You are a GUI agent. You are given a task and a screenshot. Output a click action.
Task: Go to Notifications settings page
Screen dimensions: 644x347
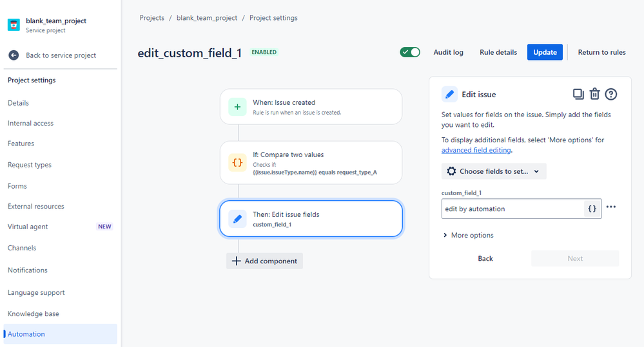point(28,270)
